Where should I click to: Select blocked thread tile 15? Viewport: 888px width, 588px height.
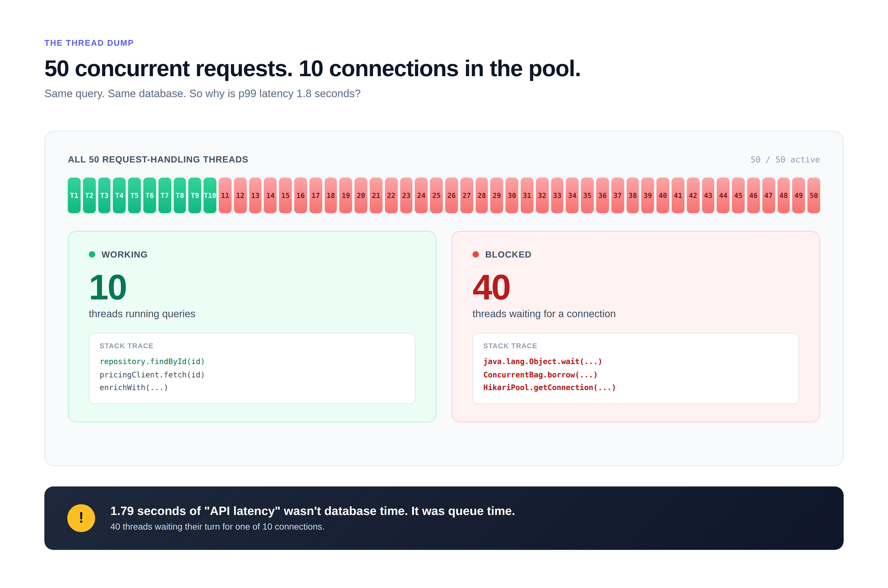(x=286, y=195)
